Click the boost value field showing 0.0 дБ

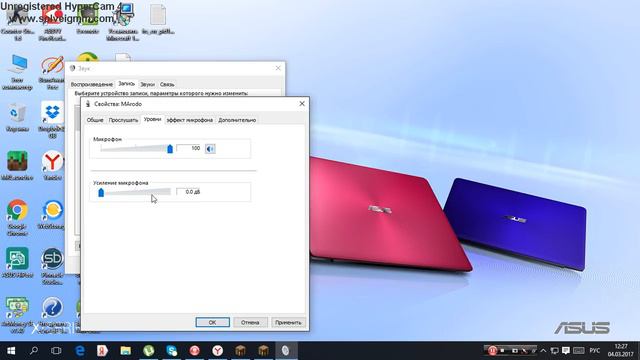[x=189, y=192]
